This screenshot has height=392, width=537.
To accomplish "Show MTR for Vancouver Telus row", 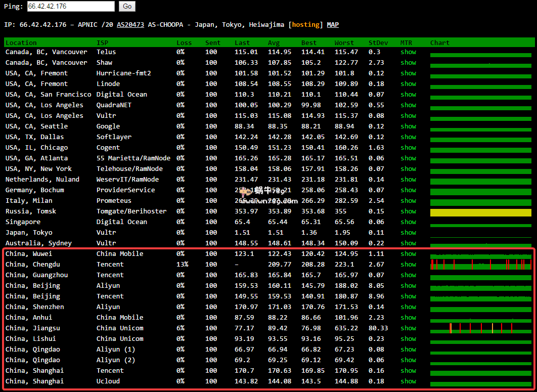I will (408, 52).
